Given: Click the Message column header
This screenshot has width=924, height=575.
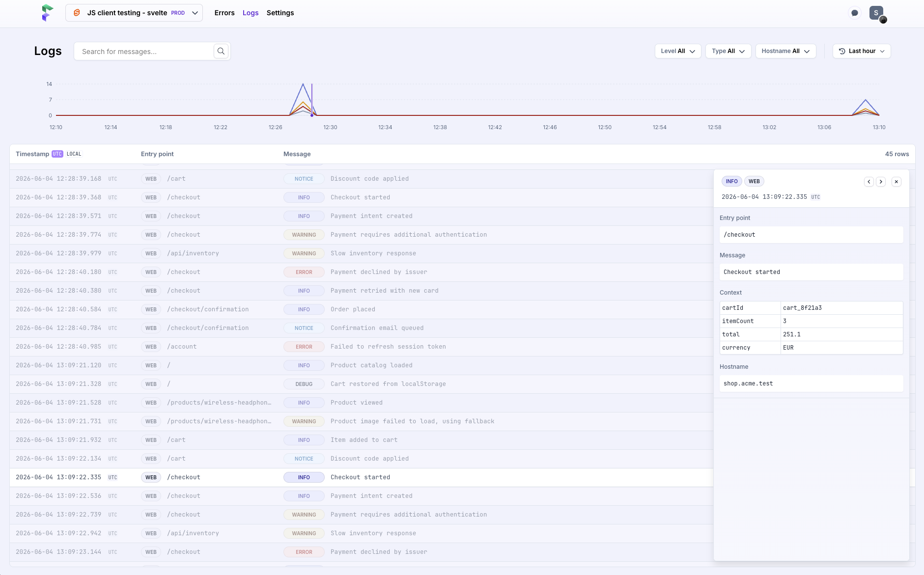Looking at the screenshot, I should coord(297,154).
